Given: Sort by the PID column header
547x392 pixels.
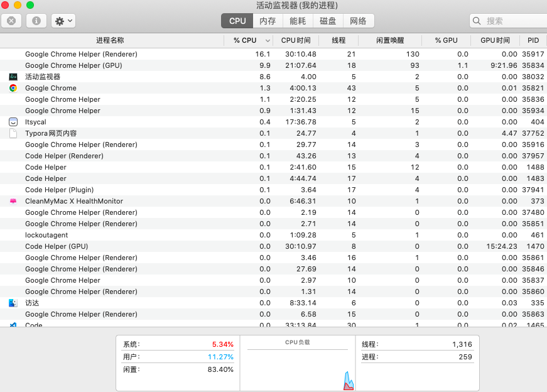Looking at the screenshot, I should coord(533,40).
